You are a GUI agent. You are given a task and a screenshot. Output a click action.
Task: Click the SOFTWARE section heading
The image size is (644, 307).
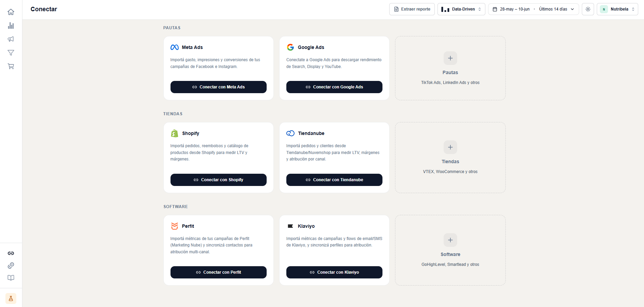tap(176, 207)
